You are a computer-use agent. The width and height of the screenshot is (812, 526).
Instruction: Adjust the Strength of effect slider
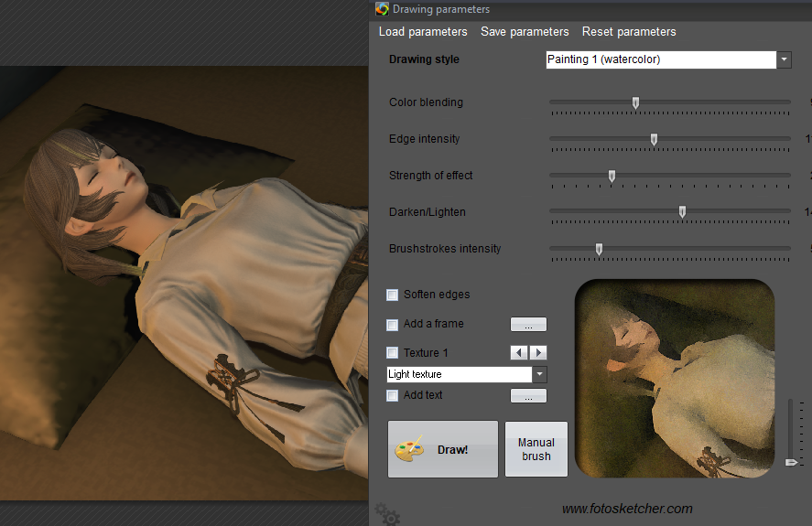[x=612, y=176]
